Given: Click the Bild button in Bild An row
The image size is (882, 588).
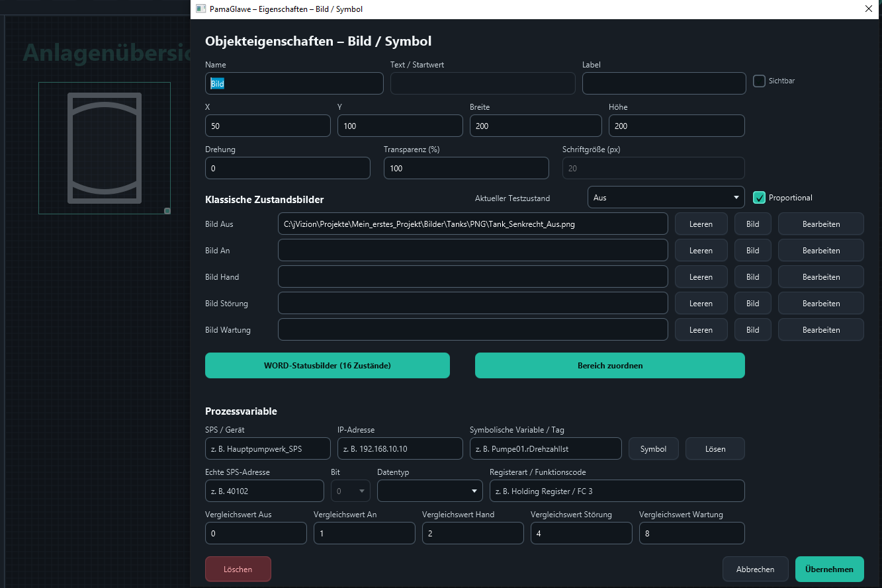Looking at the screenshot, I should (753, 250).
